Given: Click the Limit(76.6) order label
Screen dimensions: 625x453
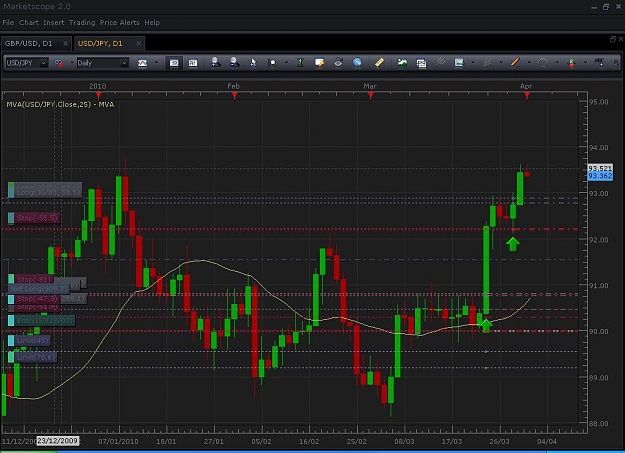Looking at the screenshot, I should point(32,357).
